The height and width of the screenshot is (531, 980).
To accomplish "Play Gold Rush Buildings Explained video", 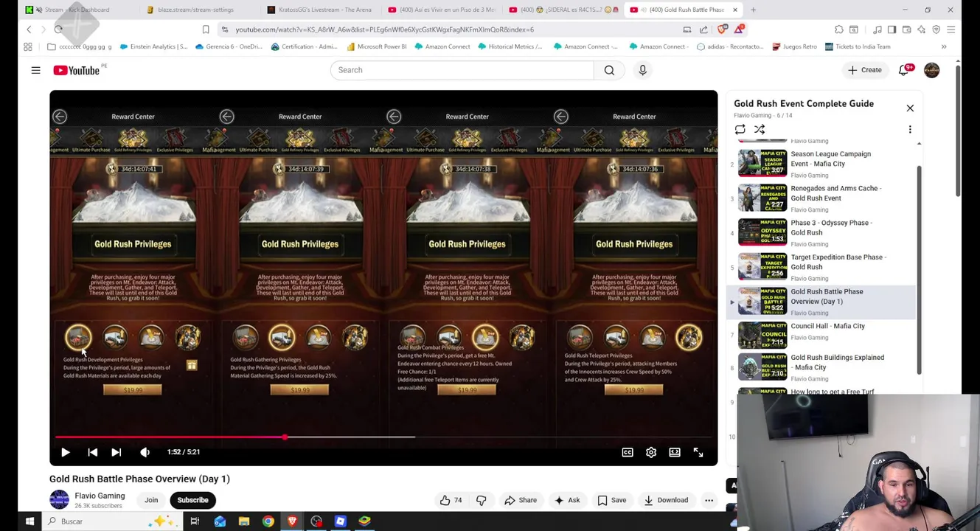I will tap(821, 367).
